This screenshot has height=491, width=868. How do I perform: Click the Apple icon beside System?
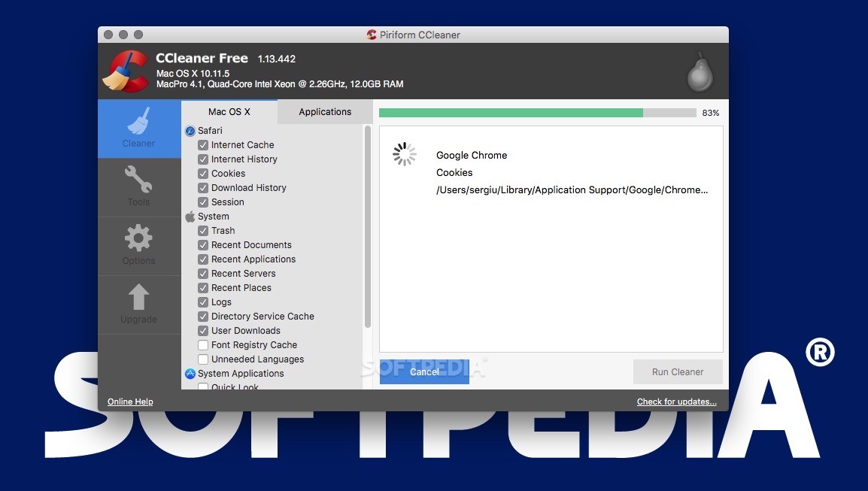190,217
